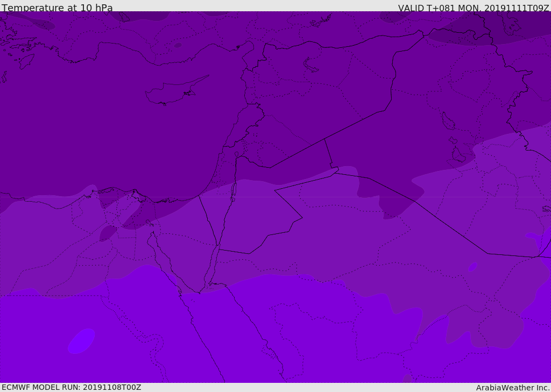Select the large lake outline in central Iraq
The width and height of the screenshot is (551, 392).
(448, 121)
